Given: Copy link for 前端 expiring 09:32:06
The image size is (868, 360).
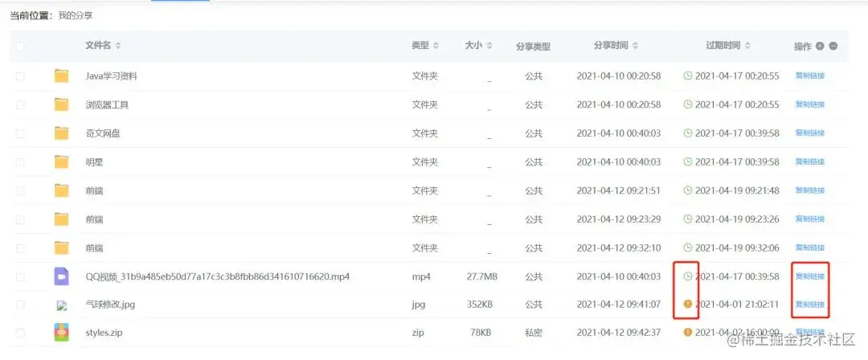Looking at the screenshot, I should pos(810,247).
